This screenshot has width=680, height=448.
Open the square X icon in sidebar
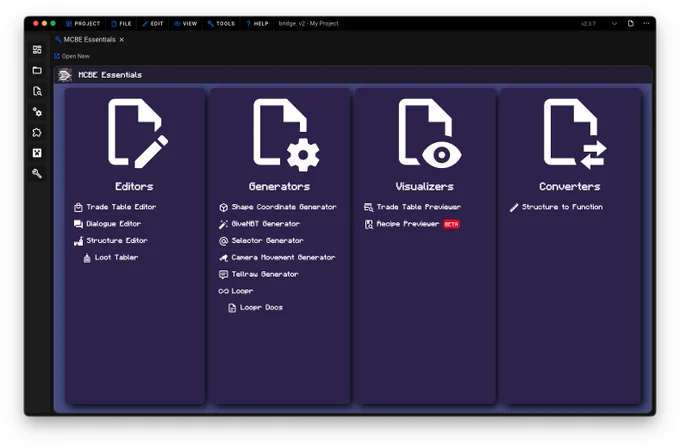click(37, 153)
